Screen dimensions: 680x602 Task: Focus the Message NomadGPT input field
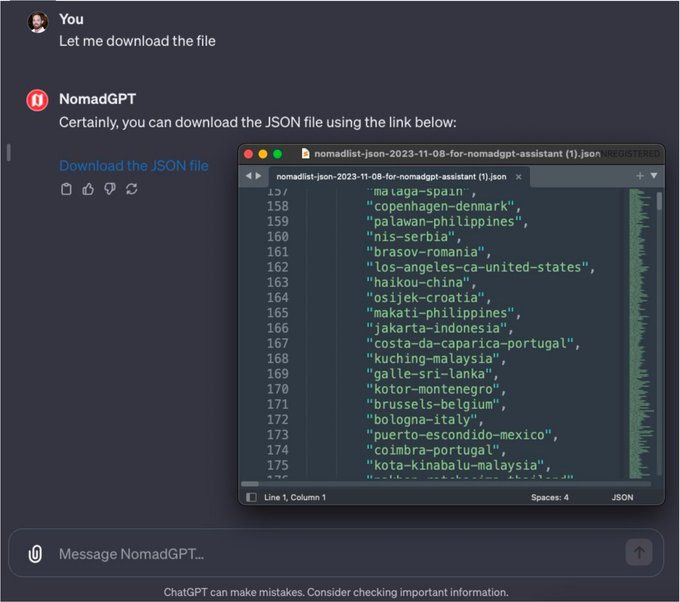tap(336, 553)
